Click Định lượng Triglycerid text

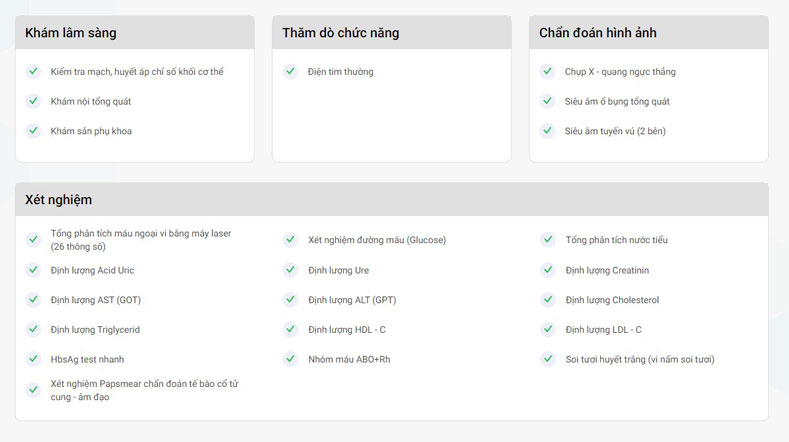(95, 330)
